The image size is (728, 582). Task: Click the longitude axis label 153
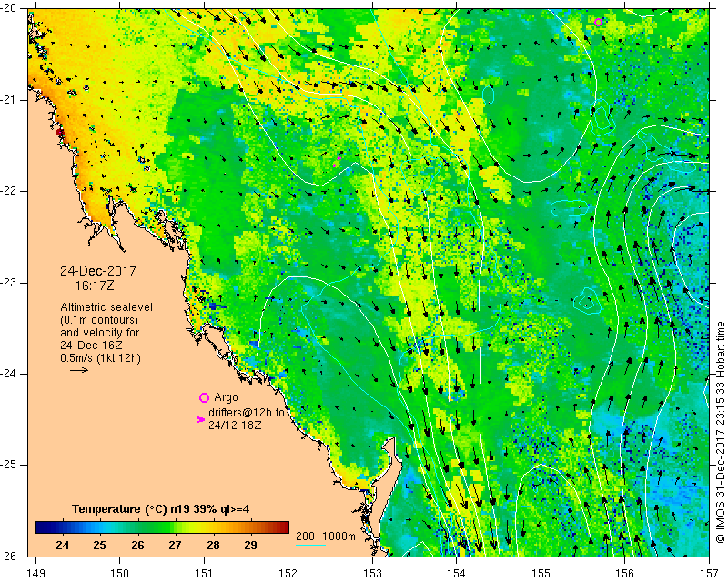coord(372,574)
